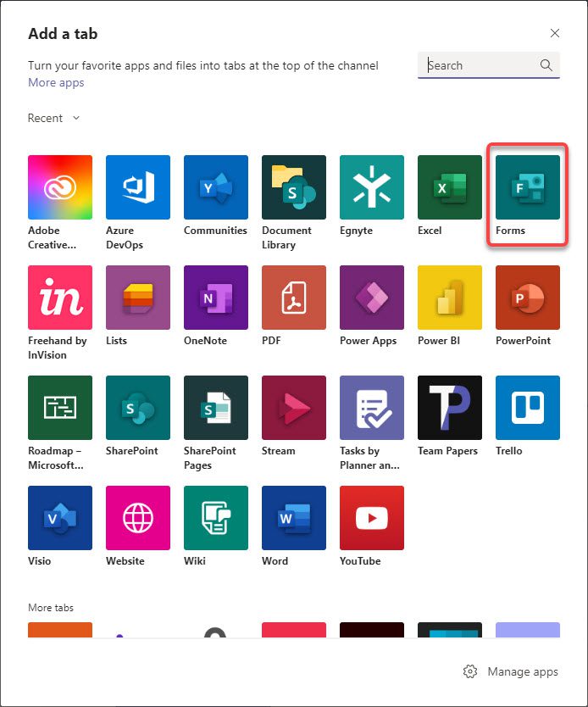Open the Azure DevOps app icon
The width and height of the screenshot is (588, 707).
tap(137, 187)
